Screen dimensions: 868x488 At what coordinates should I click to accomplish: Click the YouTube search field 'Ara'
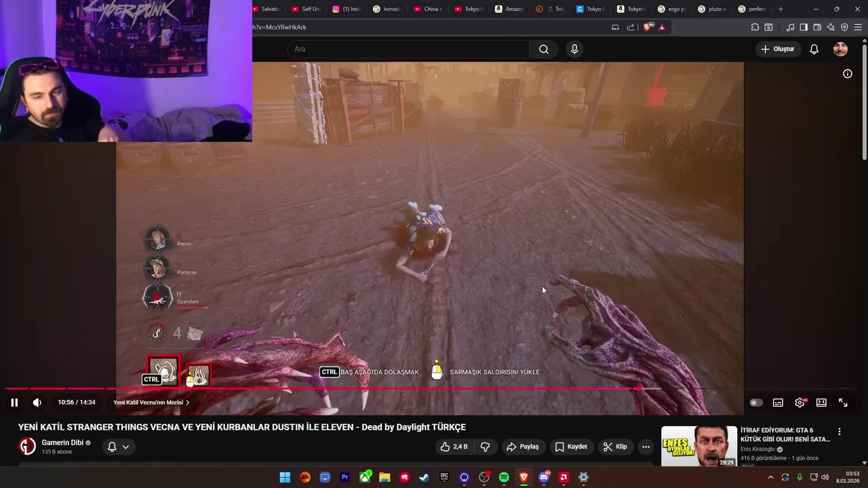pos(408,49)
